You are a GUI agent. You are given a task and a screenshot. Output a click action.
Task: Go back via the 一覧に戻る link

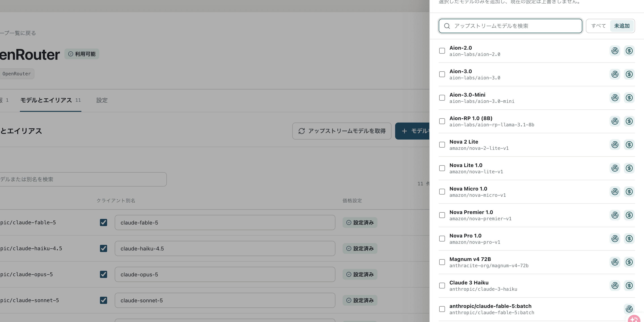(18, 33)
